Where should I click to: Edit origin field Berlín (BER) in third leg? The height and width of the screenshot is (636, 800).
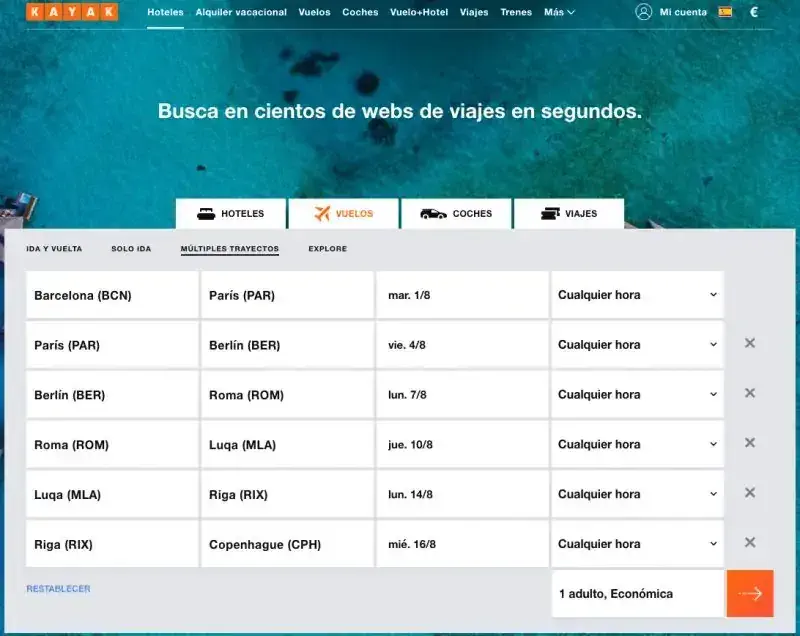coord(112,395)
